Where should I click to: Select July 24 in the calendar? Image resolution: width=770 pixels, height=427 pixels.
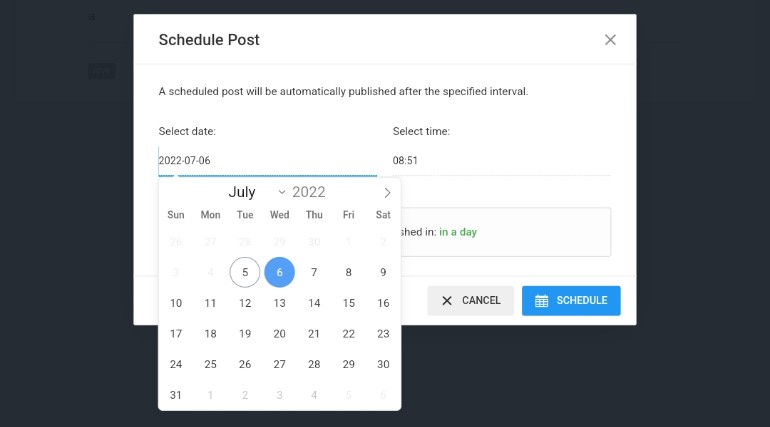tap(176, 364)
